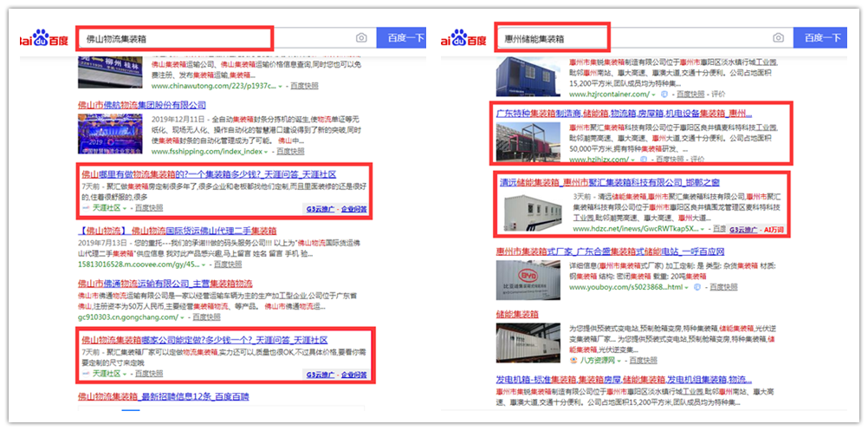The width and height of the screenshot is (868, 431).
Task: Open thumbnail beside 储能集装箱 result
Action: pyautogui.click(x=528, y=343)
